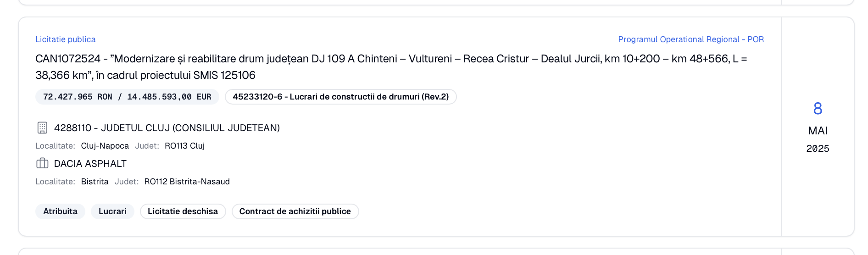868x255 pixels.
Task: Click the 45233120-6 CPV code tag
Action: (340, 97)
